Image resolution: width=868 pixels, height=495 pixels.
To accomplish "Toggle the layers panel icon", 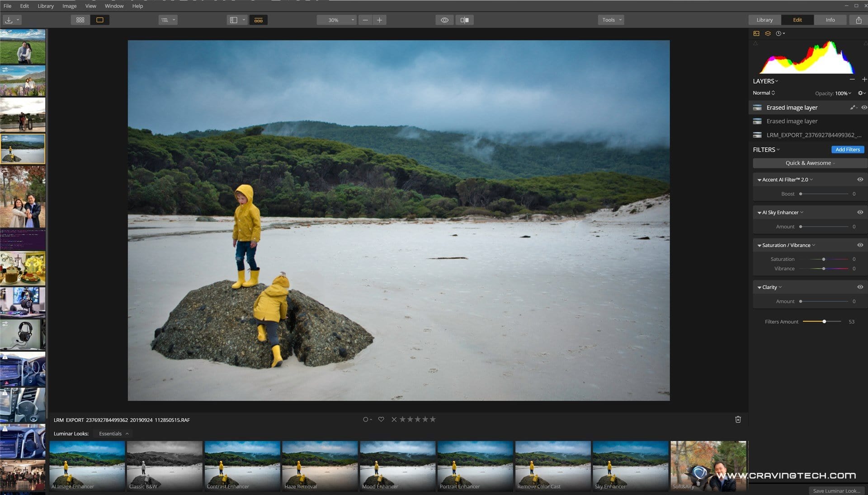I will coord(768,33).
